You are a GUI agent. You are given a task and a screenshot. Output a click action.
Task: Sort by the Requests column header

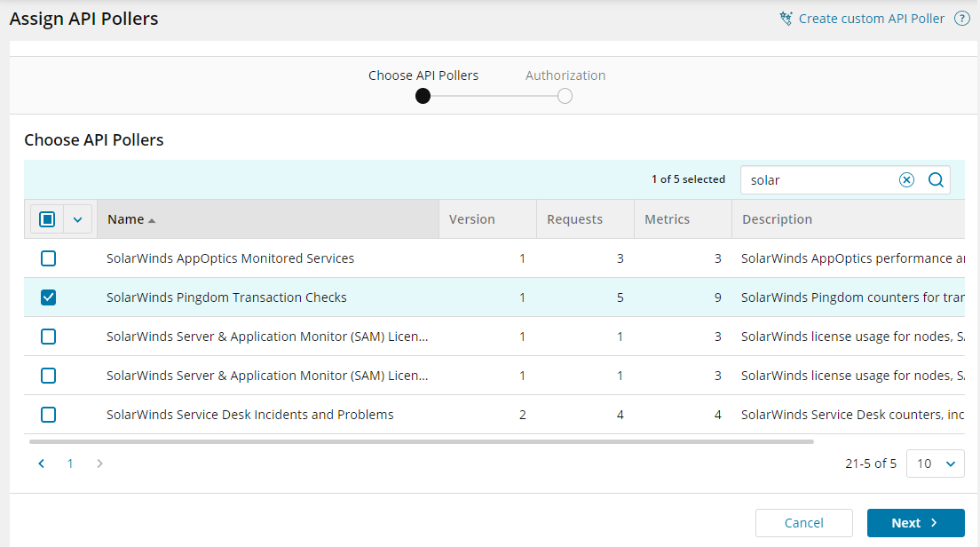(574, 219)
